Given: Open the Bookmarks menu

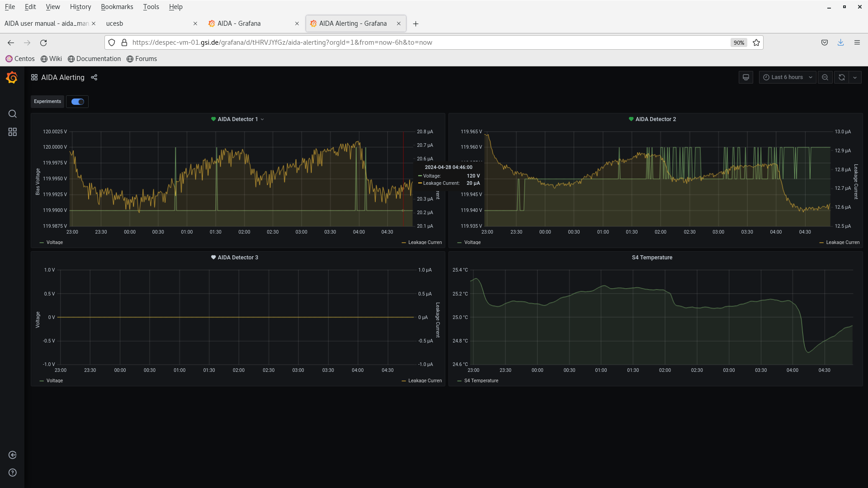Looking at the screenshot, I should point(117,7).
